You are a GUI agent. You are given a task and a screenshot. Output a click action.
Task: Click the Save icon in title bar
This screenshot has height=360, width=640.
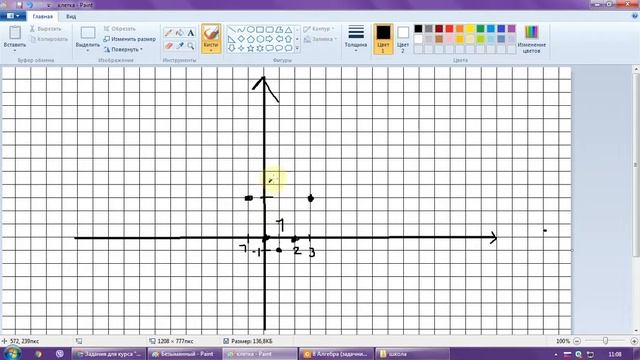point(19,5)
